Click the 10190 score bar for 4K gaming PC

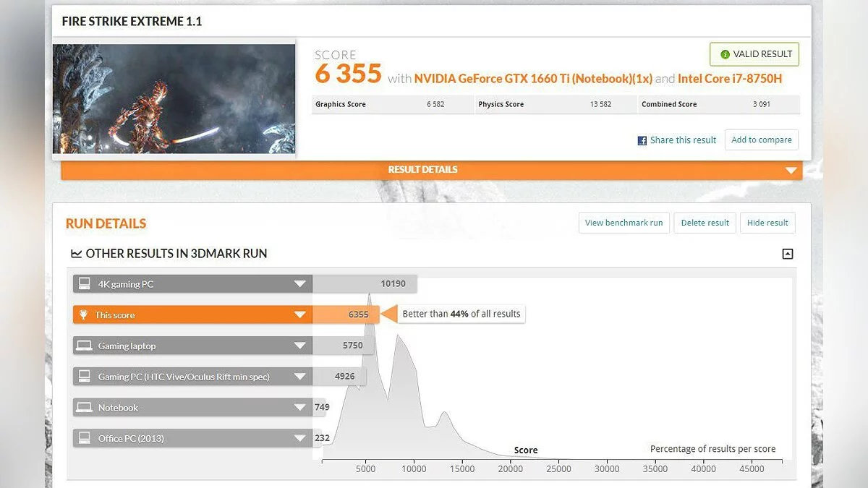(x=365, y=284)
